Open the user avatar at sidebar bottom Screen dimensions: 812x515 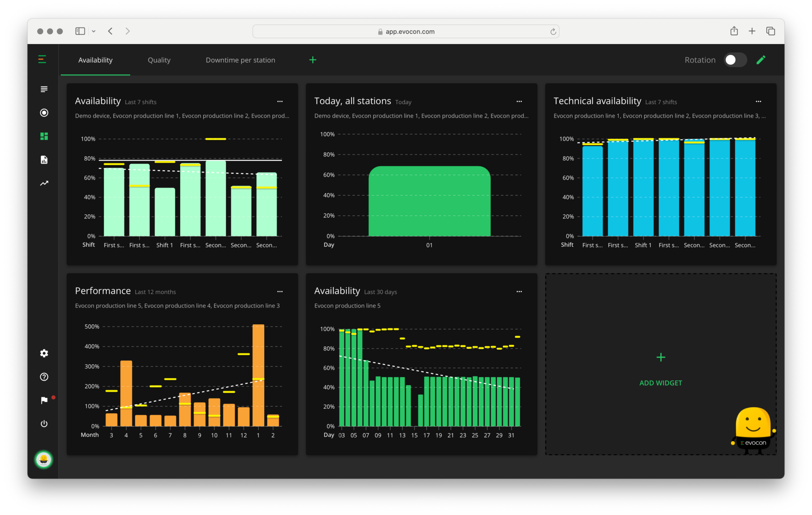[x=44, y=459]
